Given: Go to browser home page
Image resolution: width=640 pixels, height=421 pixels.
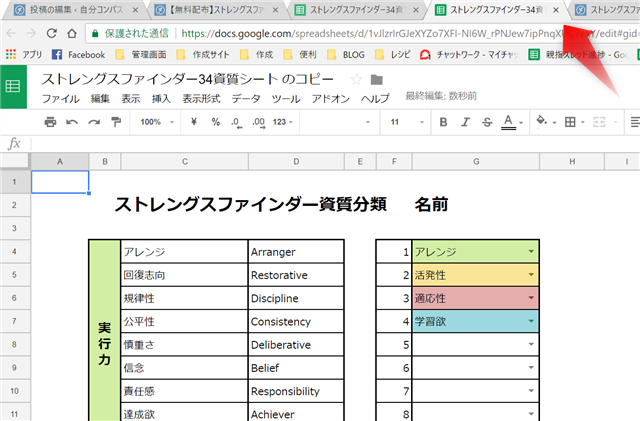Looking at the screenshot, I should pos(72,33).
